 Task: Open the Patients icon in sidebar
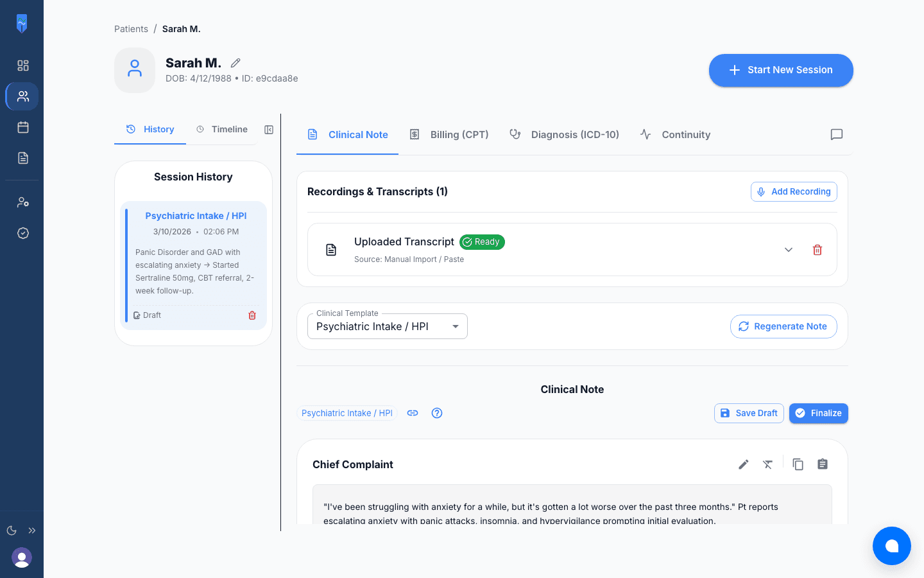tap(23, 96)
